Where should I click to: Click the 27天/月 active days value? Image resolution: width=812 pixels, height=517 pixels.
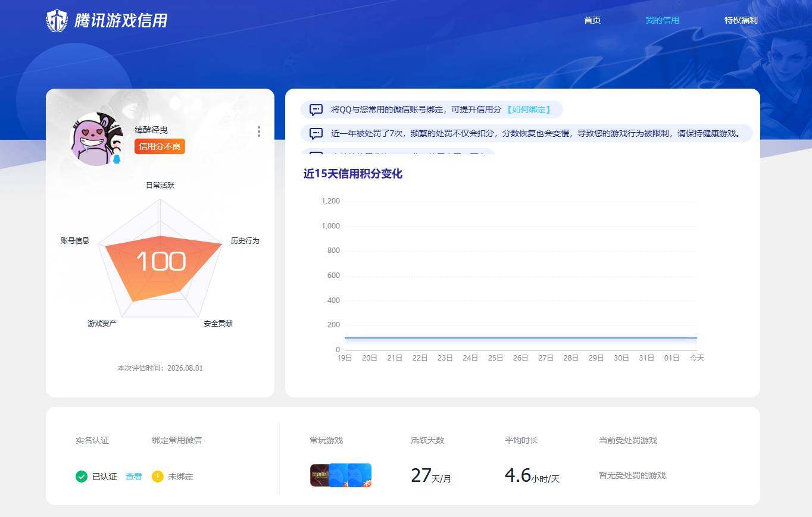coord(431,476)
